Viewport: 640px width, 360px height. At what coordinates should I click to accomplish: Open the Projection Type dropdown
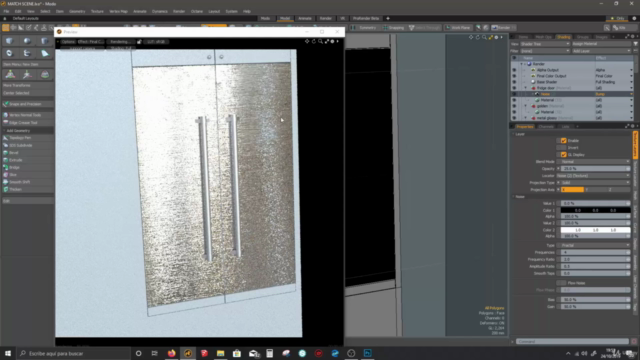pyautogui.click(x=596, y=182)
